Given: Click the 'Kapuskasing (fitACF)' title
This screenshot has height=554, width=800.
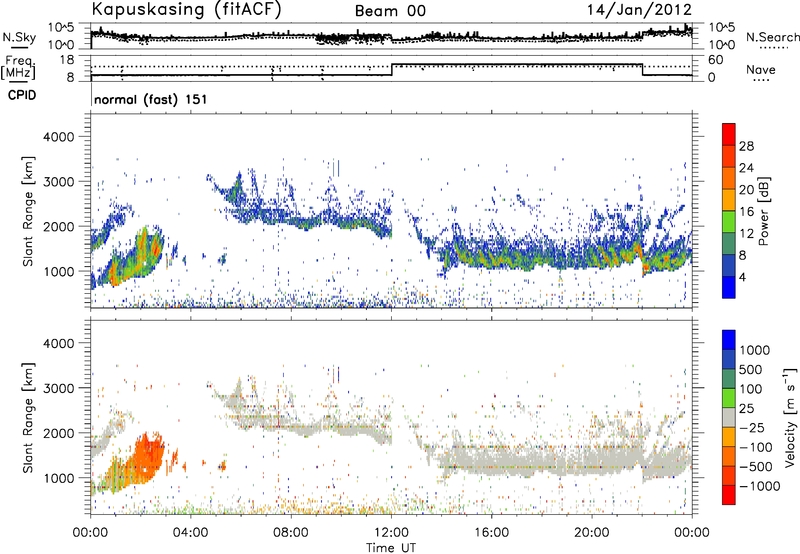Looking at the screenshot, I should click(x=186, y=9).
